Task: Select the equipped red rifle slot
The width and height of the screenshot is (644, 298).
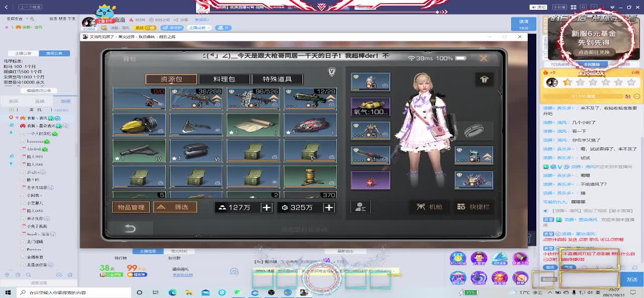Action: coord(370,156)
